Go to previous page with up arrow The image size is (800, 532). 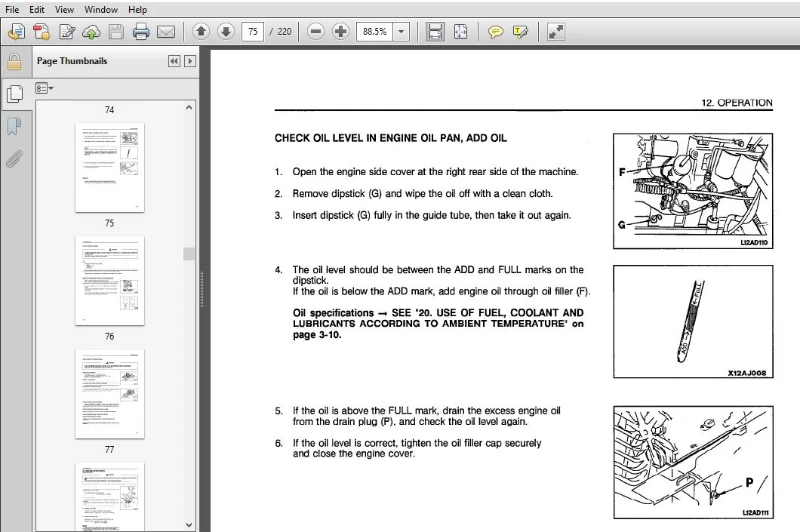click(201, 32)
